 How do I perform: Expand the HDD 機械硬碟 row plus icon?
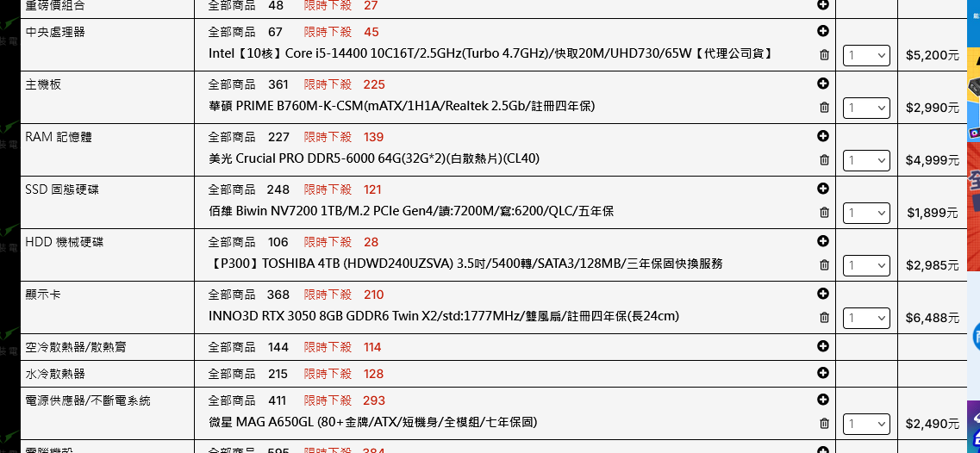(x=822, y=240)
